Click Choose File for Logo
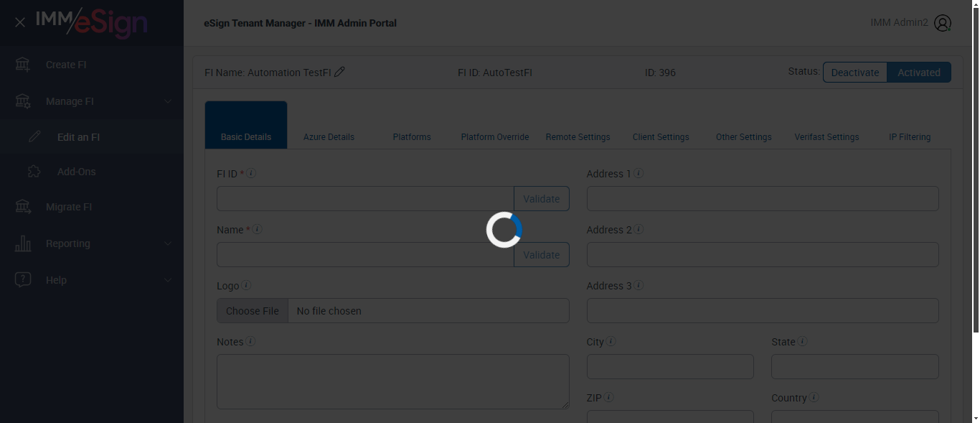Image resolution: width=980 pixels, height=423 pixels. tap(253, 311)
